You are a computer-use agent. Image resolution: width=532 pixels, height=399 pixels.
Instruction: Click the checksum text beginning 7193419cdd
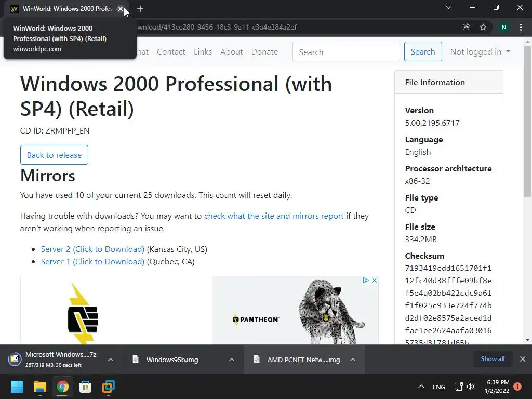[448, 305]
